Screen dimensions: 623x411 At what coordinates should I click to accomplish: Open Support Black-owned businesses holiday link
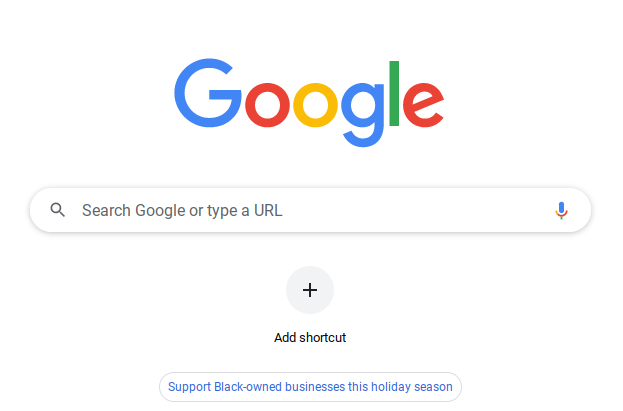310,387
